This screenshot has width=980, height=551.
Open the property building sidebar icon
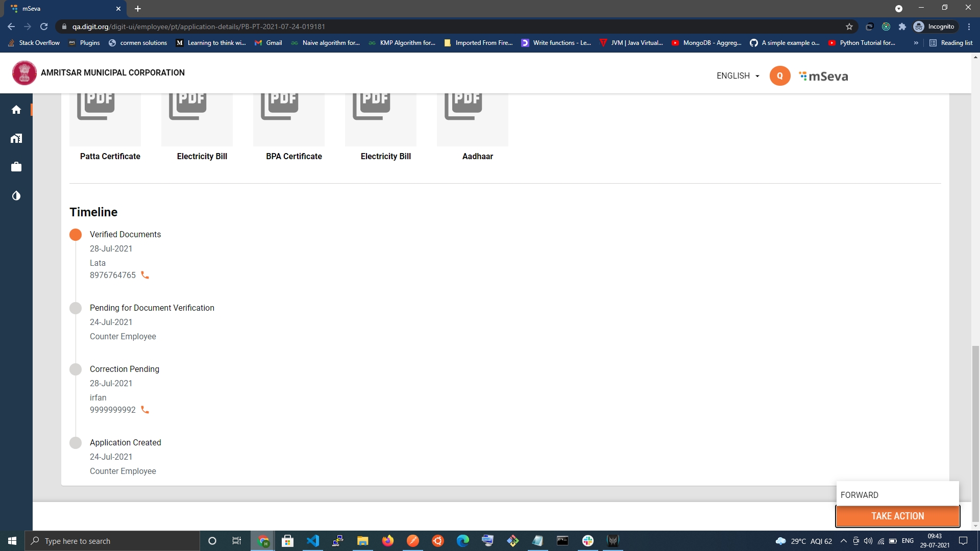tap(16, 138)
